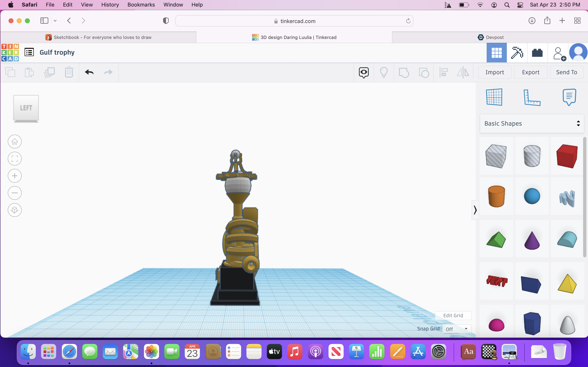Open the Bookmarks menu
588x367 pixels.
[x=141, y=5]
